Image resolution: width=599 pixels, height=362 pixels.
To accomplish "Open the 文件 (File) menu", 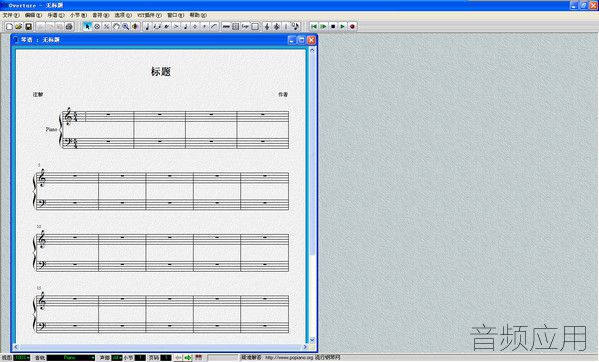I will tap(11, 15).
